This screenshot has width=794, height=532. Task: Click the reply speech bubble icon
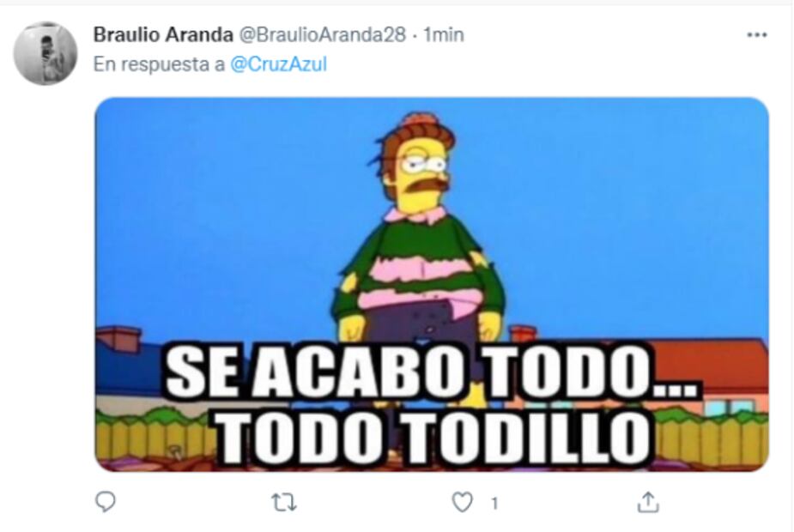tap(106, 502)
